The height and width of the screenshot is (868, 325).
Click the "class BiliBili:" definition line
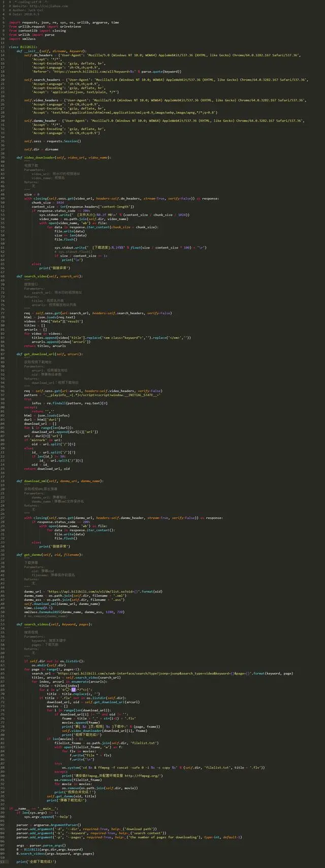pyautogui.click(x=23, y=47)
